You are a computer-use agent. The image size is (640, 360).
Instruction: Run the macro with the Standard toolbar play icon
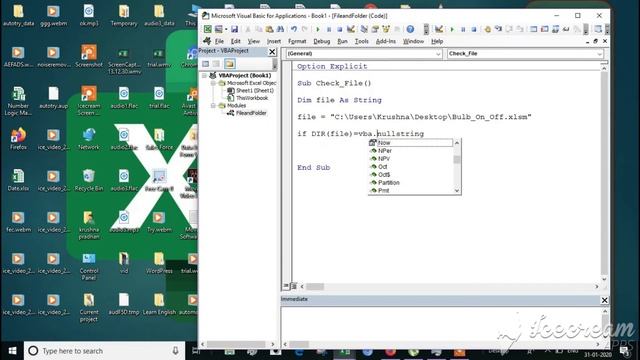pos(318,29)
